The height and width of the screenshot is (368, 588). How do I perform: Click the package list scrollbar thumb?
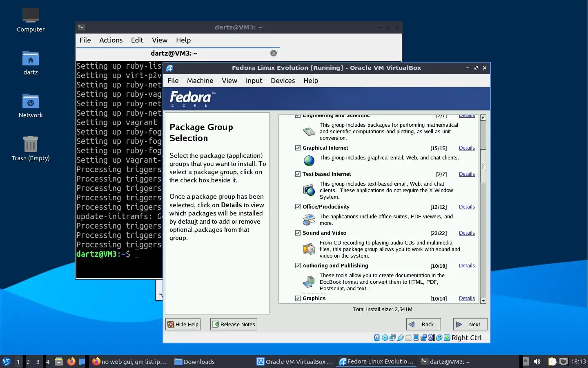pyautogui.click(x=483, y=166)
